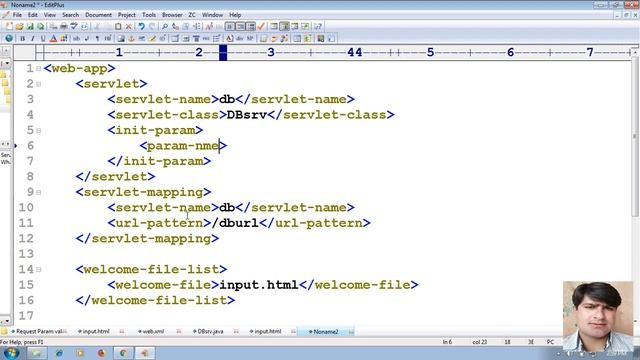Open Find with the magnifier icon
Image resolution: width=640 pixels, height=360 pixels.
164,27
